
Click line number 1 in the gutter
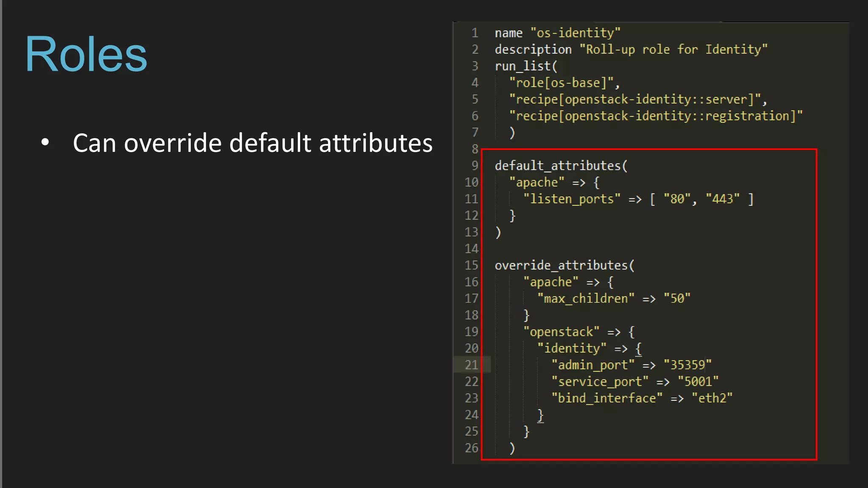[x=475, y=33]
